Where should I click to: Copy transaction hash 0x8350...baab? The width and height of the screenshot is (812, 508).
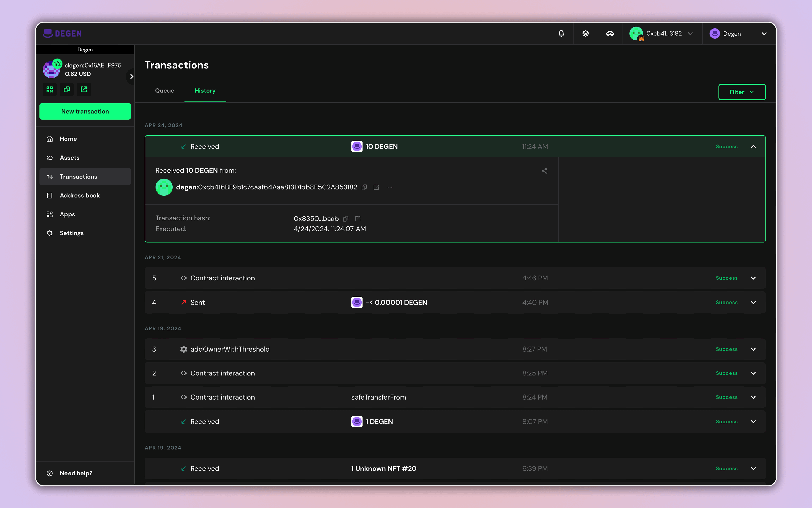click(x=346, y=219)
